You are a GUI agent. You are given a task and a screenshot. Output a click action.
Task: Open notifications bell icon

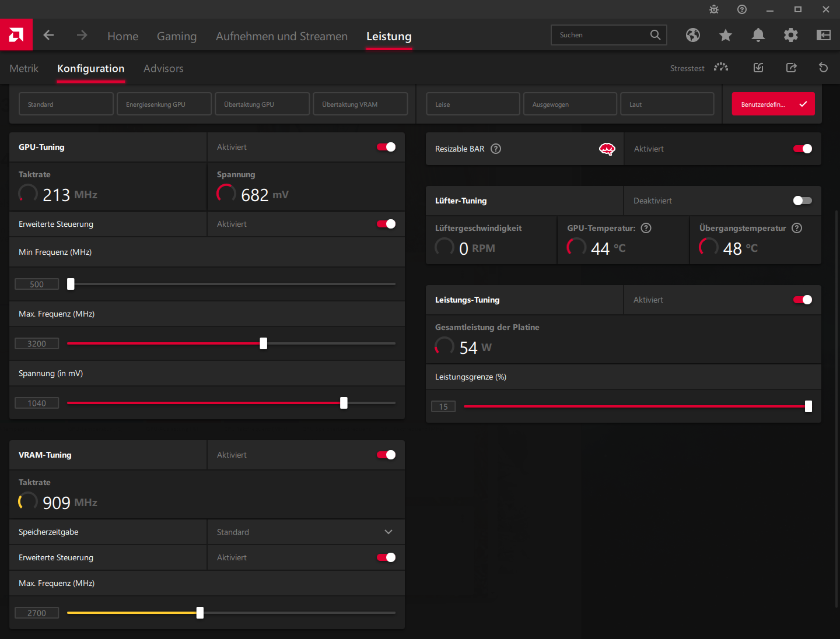click(x=758, y=35)
